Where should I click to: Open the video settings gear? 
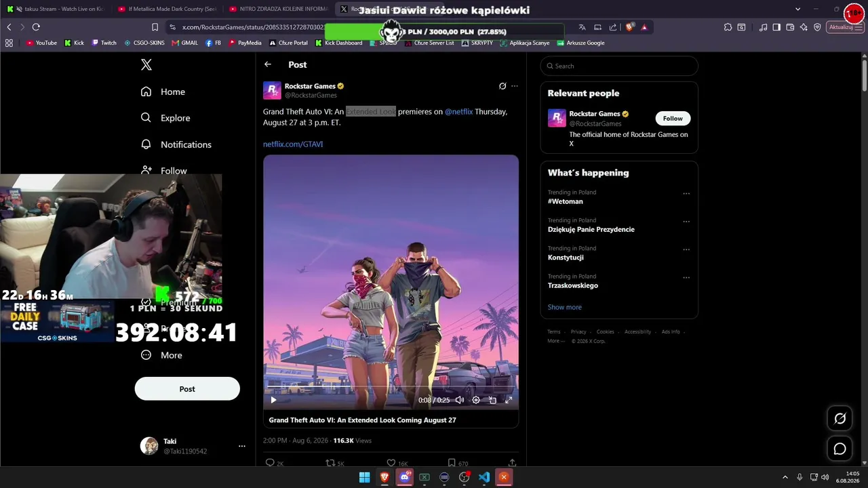point(476,400)
